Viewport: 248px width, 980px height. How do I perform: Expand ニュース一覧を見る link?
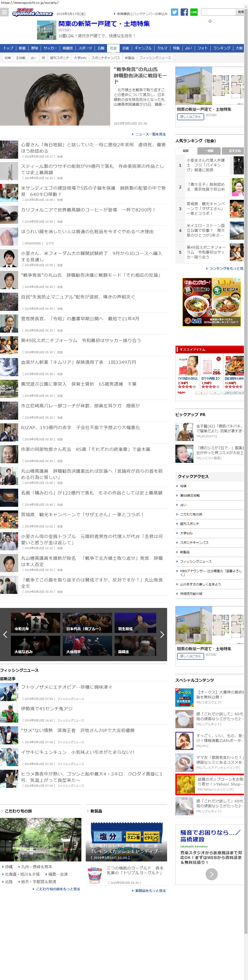[150, 134]
